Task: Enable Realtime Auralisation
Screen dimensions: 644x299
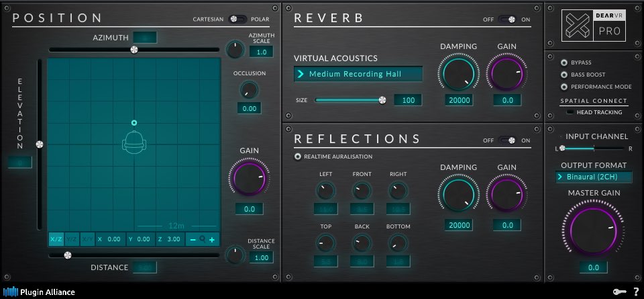Action: [x=298, y=157]
